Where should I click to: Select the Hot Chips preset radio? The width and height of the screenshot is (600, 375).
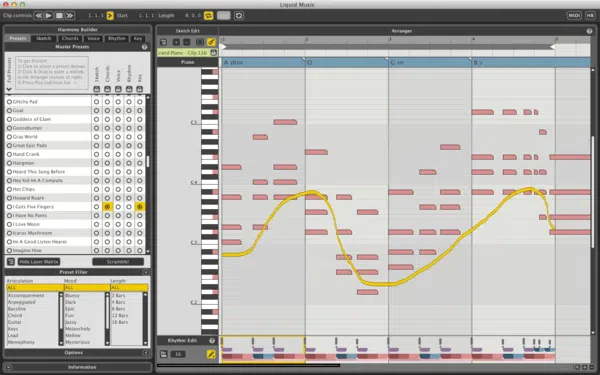(9, 189)
